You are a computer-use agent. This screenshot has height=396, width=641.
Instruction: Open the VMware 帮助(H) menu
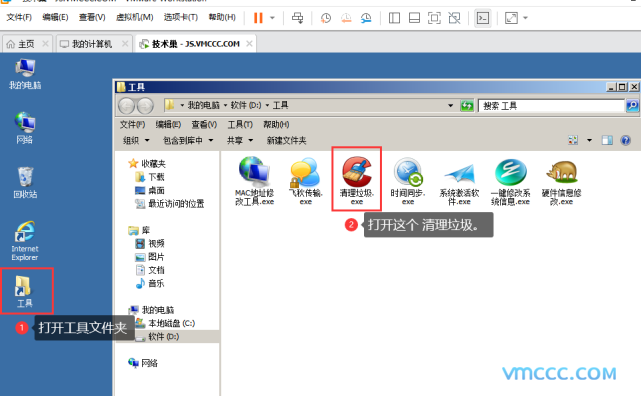click(222, 17)
